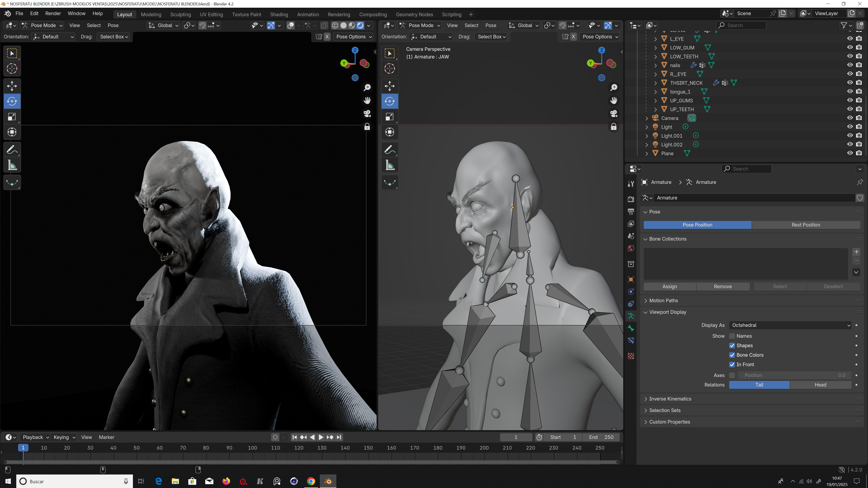Image resolution: width=868 pixels, height=488 pixels.
Task: Hide the LOW_TEETH object in outliner
Action: tap(850, 56)
